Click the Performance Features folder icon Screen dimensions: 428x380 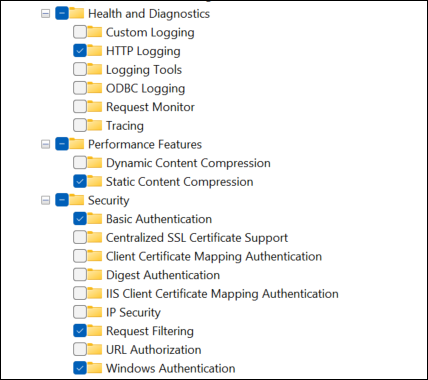[77, 144]
